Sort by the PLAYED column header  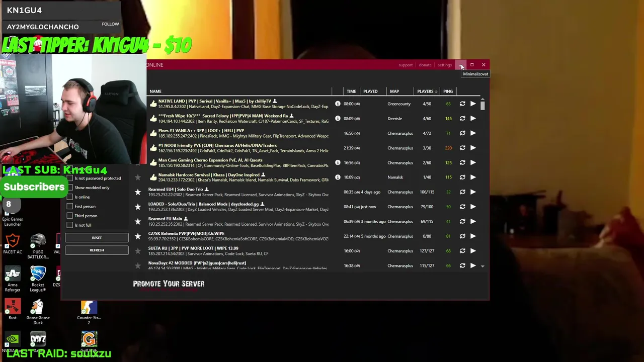click(370, 92)
